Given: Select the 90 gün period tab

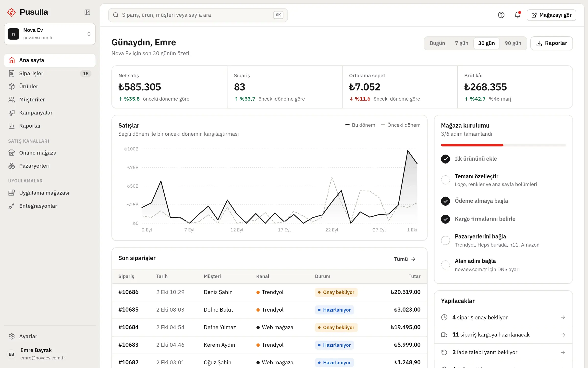Looking at the screenshot, I should (513, 43).
